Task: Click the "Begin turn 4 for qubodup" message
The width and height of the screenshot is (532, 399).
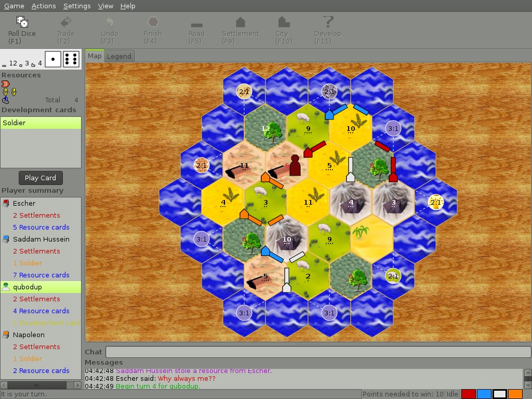Action: coord(158,387)
